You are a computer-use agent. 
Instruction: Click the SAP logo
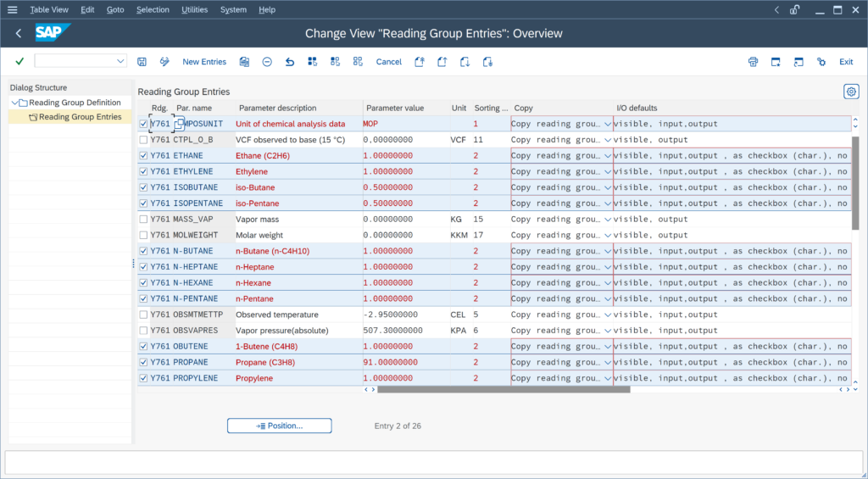pyautogui.click(x=53, y=33)
